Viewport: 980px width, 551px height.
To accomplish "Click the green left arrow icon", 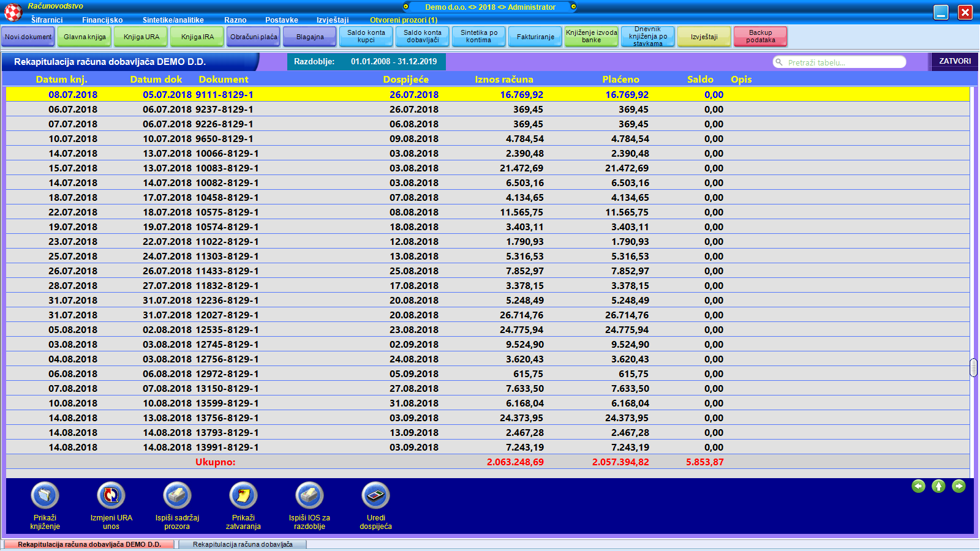I will pyautogui.click(x=918, y=486).
